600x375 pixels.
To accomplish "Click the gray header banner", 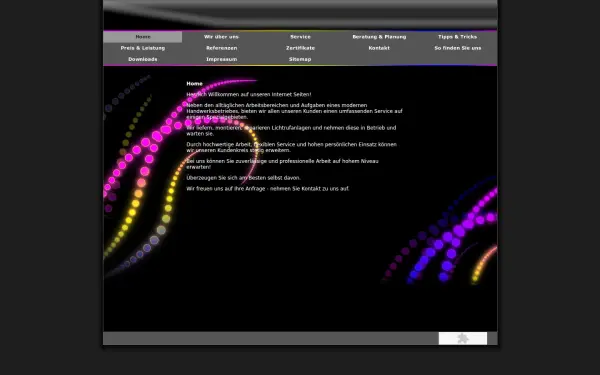I will tap(300, 15).
